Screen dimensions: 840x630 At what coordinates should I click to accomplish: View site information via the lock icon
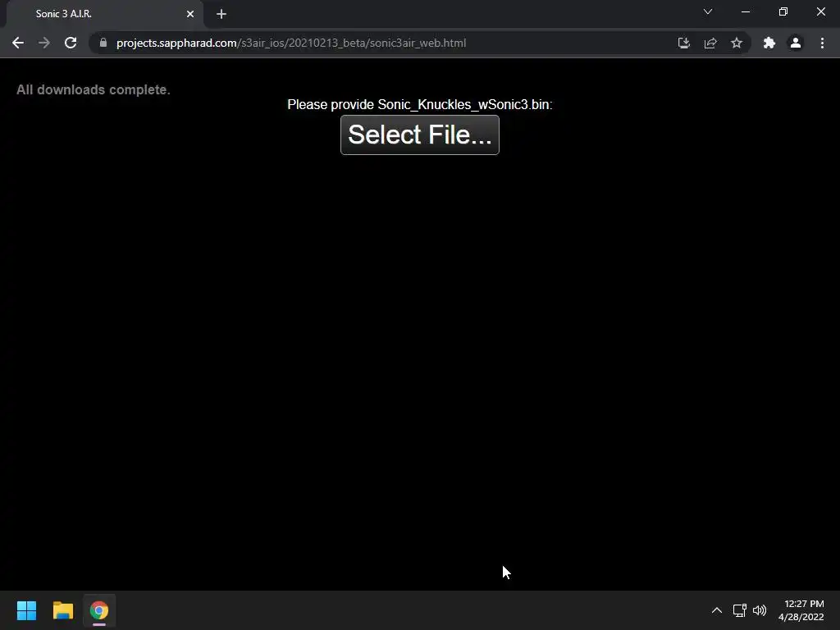pyautogui.click(x=103, y=43)
